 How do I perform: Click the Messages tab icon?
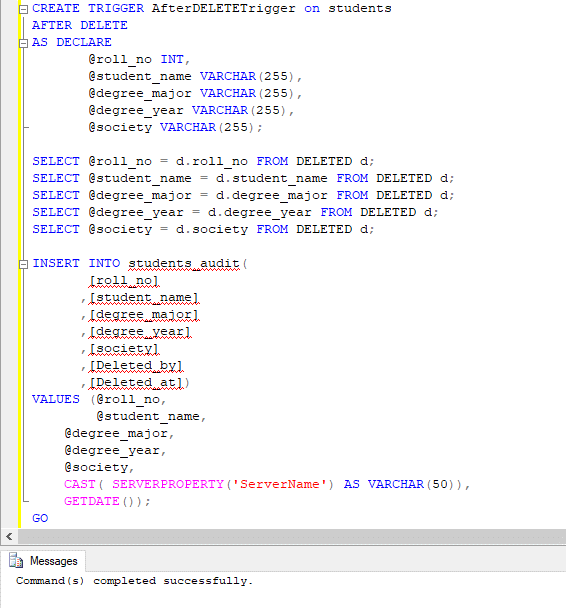pyautogui.click(x=16, y=561)
